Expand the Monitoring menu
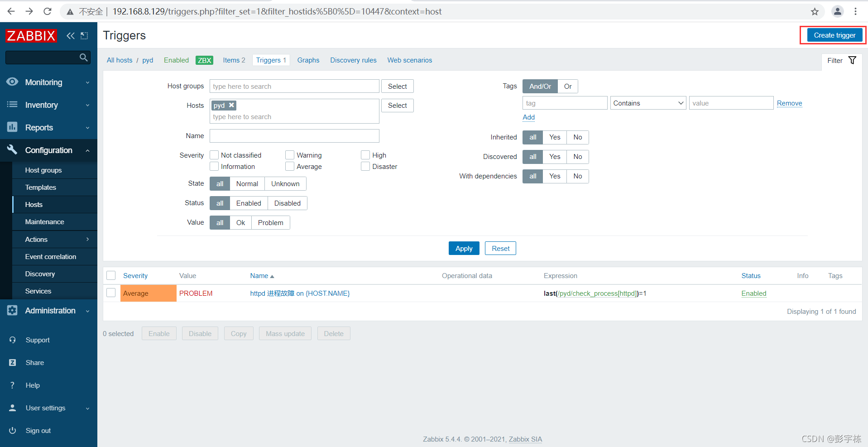Image resolution: width=868 pixels, height=447 pixels. coord(87,82)
